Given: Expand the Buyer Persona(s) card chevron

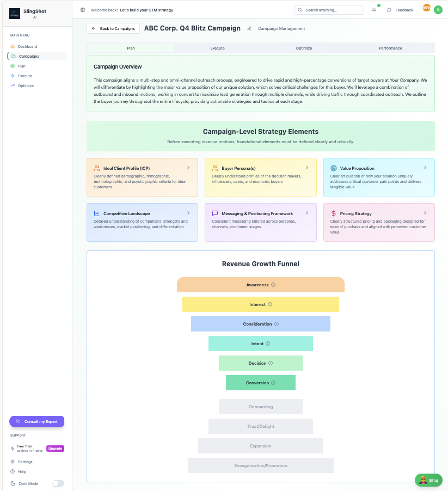Looking at the screenshot, I should (x=307, y=168).
